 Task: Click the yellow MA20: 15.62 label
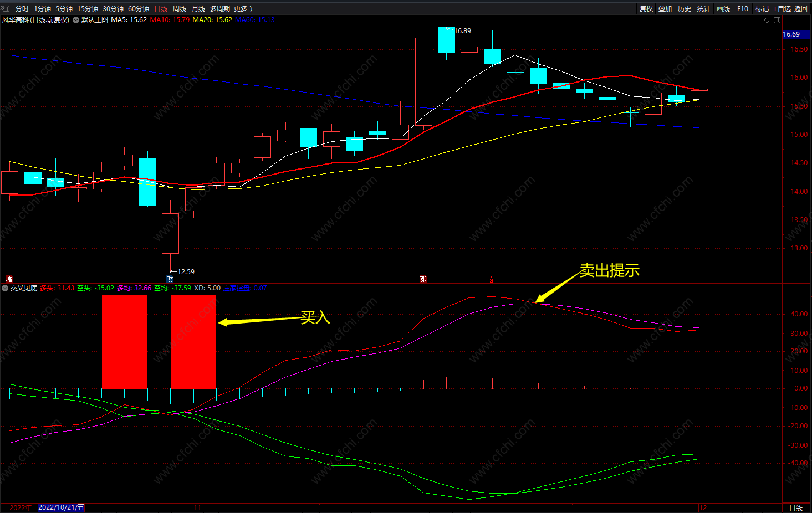(x=212, y=20)
